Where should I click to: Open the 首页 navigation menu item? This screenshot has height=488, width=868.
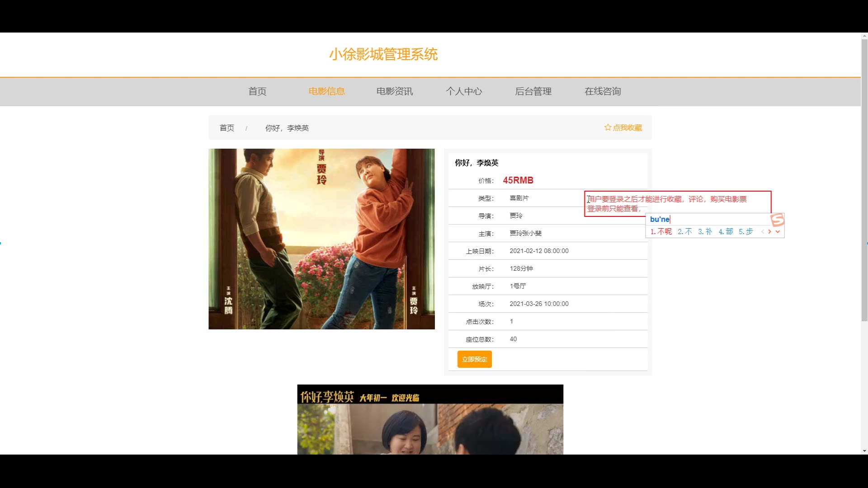(x=257, y=91)
